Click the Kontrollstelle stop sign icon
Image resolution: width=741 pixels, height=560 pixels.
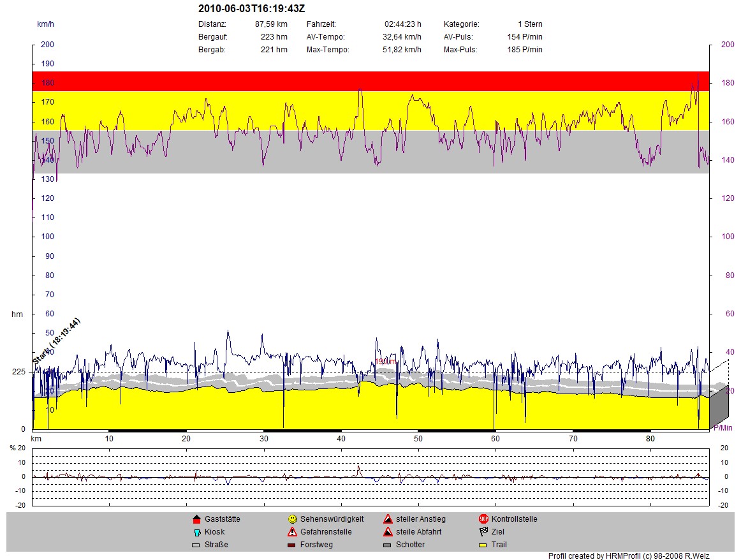click(483, 519)
